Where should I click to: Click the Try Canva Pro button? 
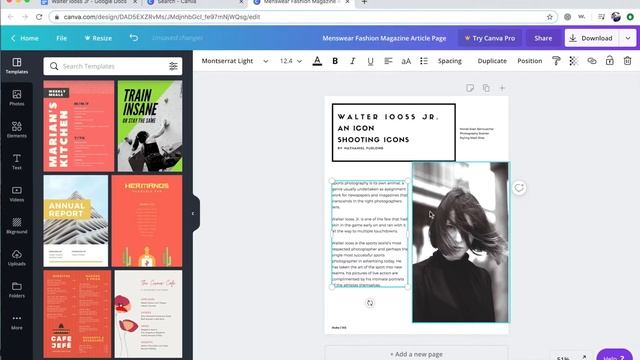[489, 38]
